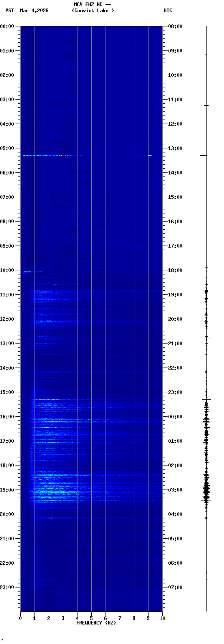Click the UTC '13:00' time label

[x=175, y=148]
